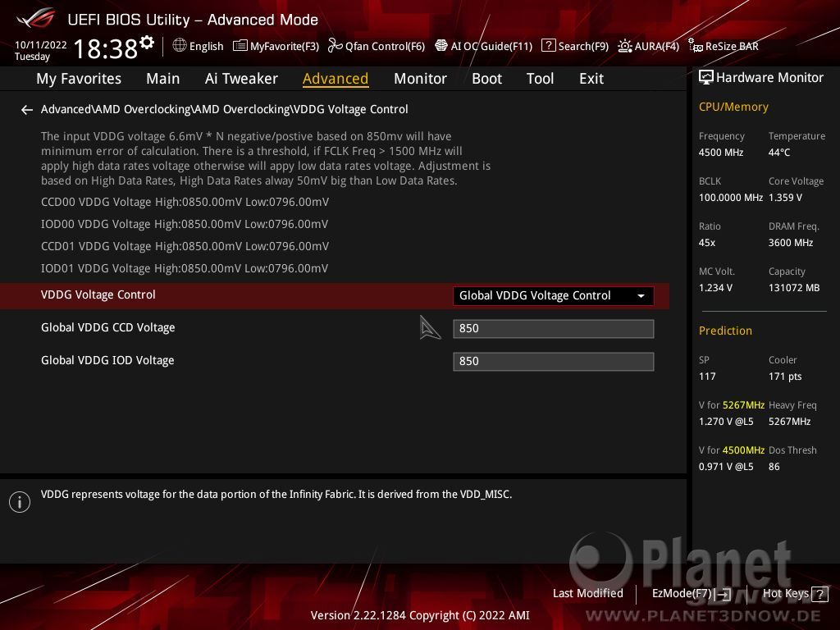Click the CCD01 VDDG Voltage readout line
Viewport: 840px width, 630px height.
pyautogui.click(x=185, y=246)
